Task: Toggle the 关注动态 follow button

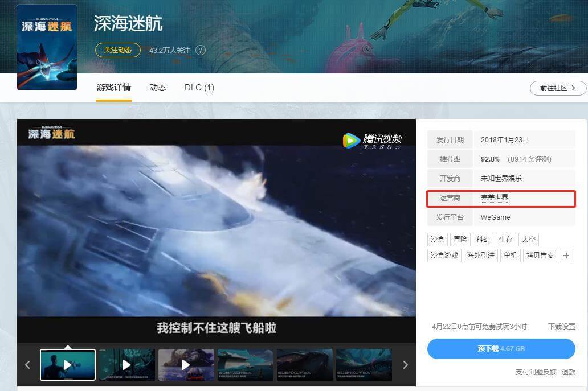Action: coord(118,50)
